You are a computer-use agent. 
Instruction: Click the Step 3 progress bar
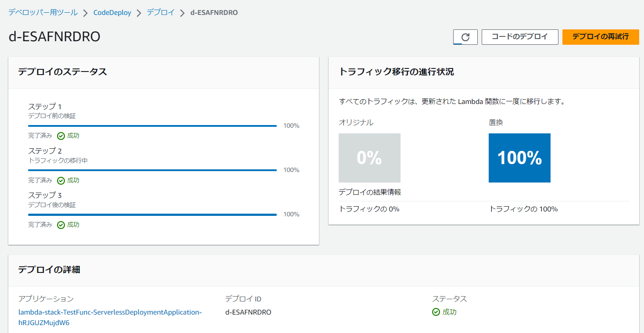click(152, 215)
